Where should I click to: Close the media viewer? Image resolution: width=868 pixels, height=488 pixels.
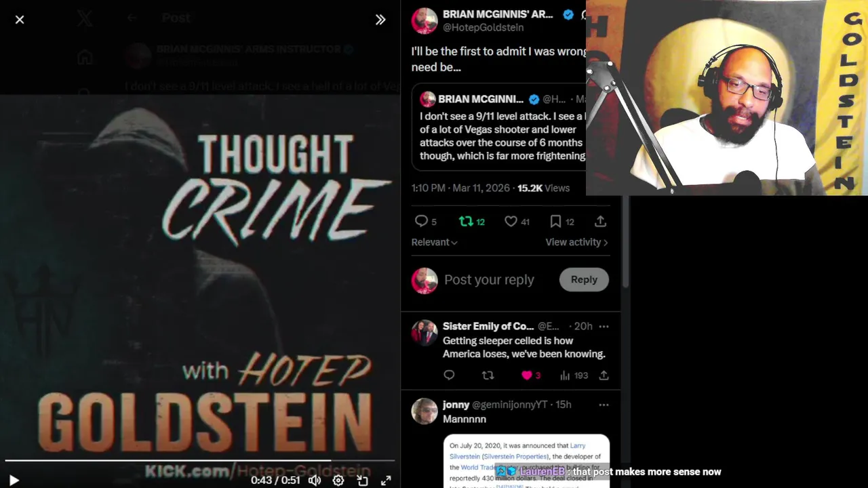coord(20,20)
